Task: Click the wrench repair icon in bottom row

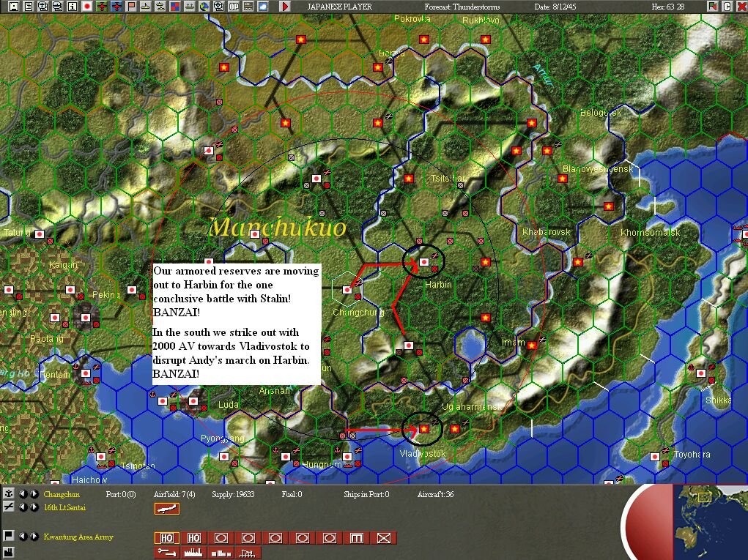Action: pos(167,553)
